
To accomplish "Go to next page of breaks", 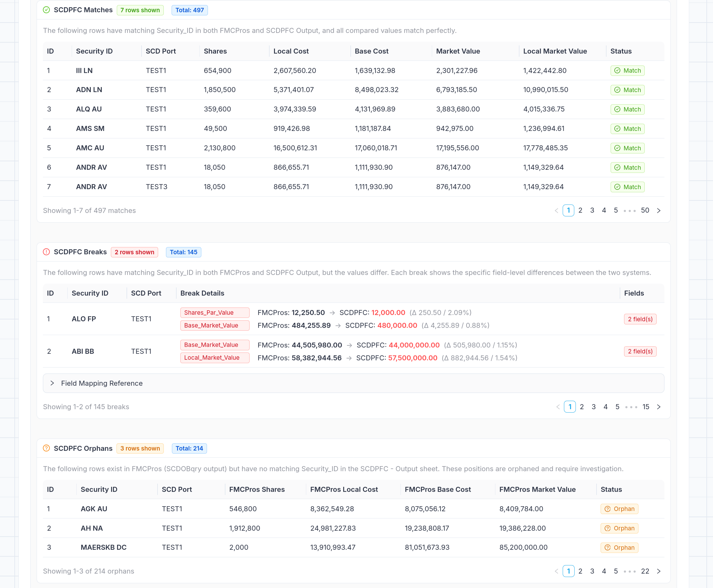I will pos(659,407).
